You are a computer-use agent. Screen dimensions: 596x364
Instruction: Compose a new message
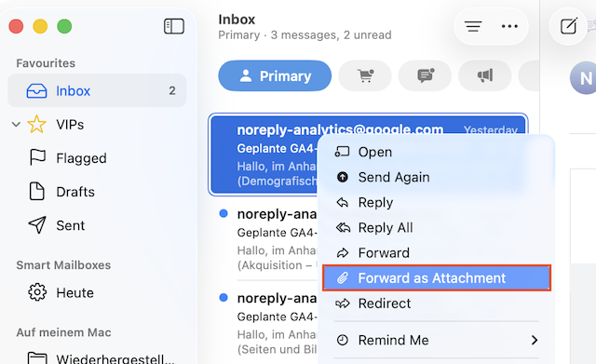(569, 26)
